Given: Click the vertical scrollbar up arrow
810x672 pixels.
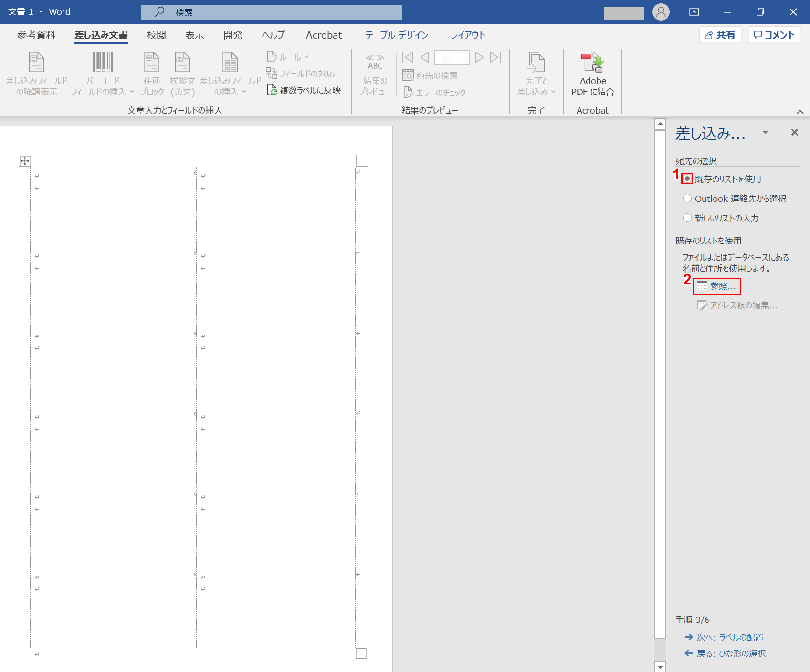Looking at the screenshot, I should [660, 124].
